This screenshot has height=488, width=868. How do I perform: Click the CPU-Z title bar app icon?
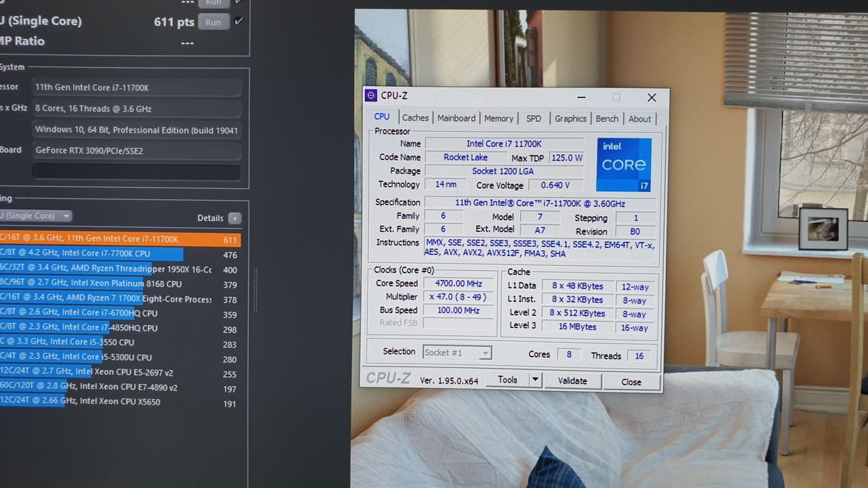click(x=370, y=96)
